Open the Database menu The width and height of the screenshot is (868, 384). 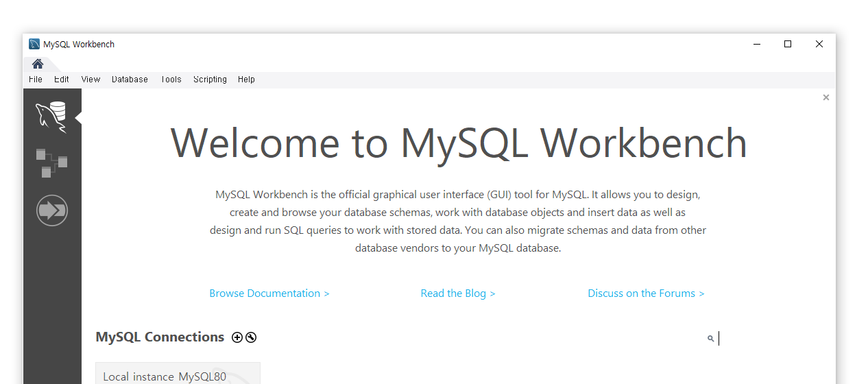tap(130, 80)
